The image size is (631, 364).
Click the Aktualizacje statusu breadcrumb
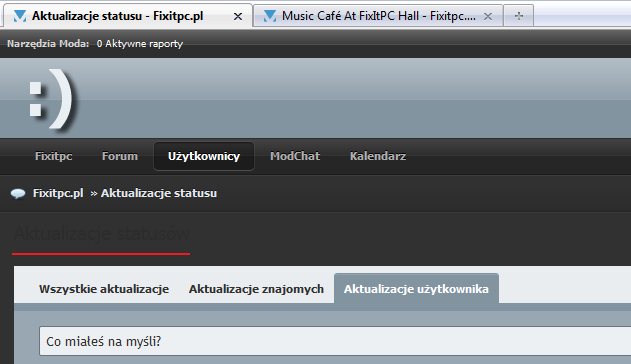coord(159,193)
